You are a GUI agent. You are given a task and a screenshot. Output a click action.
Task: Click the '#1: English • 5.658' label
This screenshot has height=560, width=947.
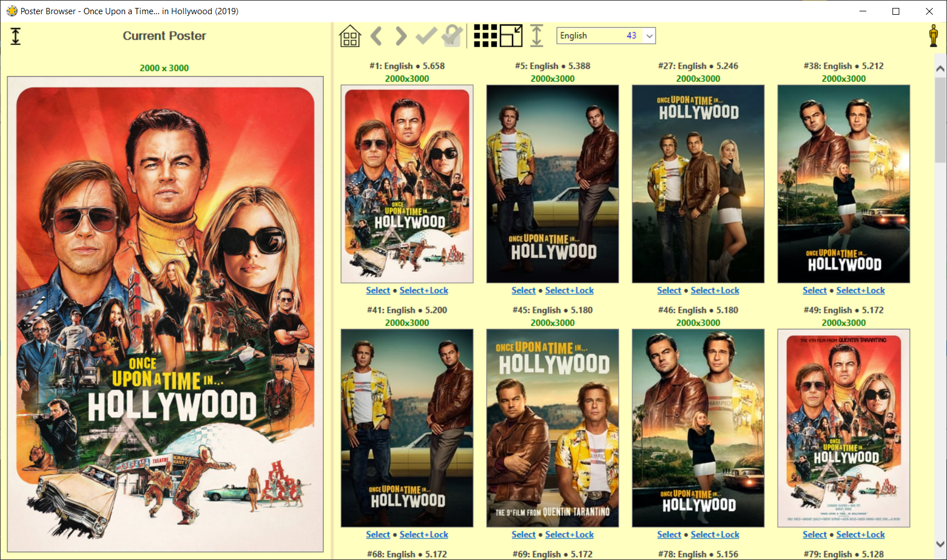(x=407, y=66)
